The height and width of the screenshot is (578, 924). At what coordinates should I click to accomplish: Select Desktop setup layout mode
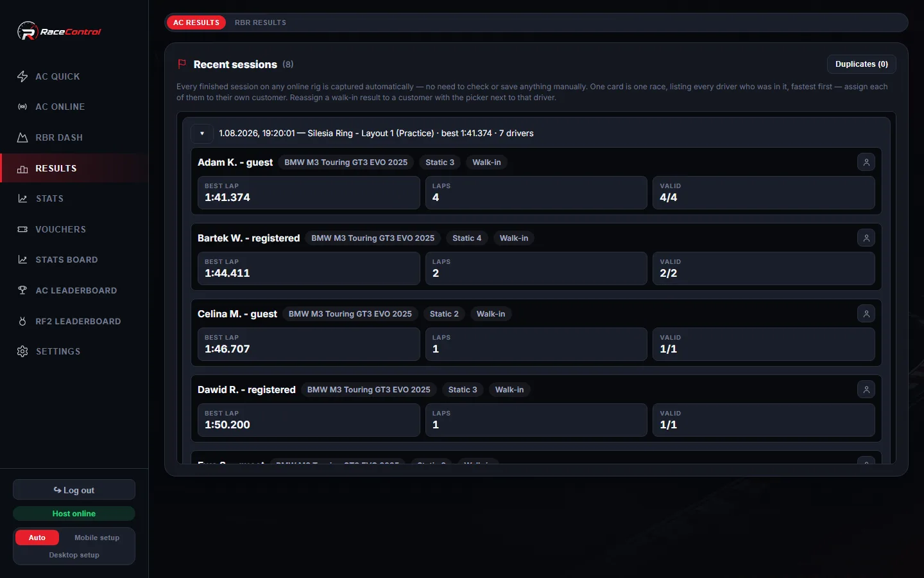click(74, 555)
